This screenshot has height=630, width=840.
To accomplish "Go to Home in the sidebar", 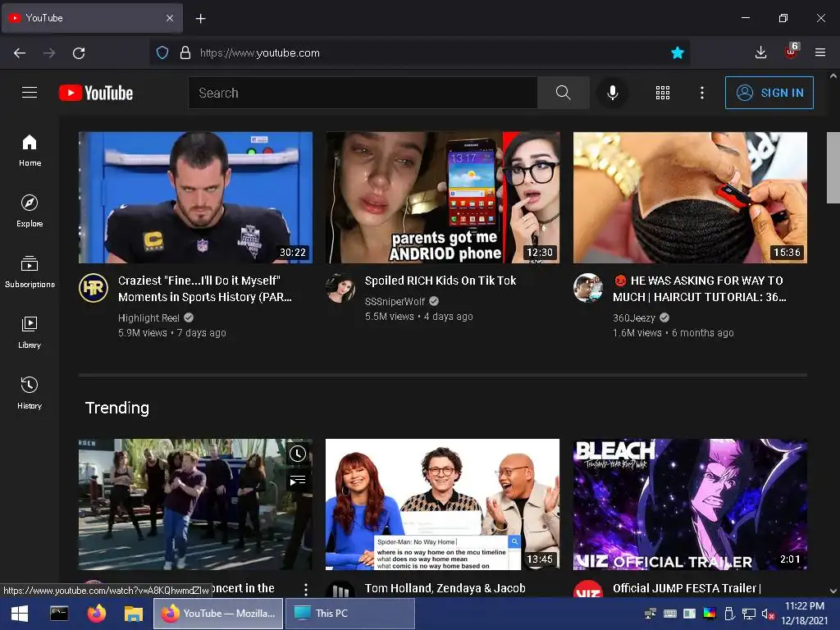I will coord(30,151).
